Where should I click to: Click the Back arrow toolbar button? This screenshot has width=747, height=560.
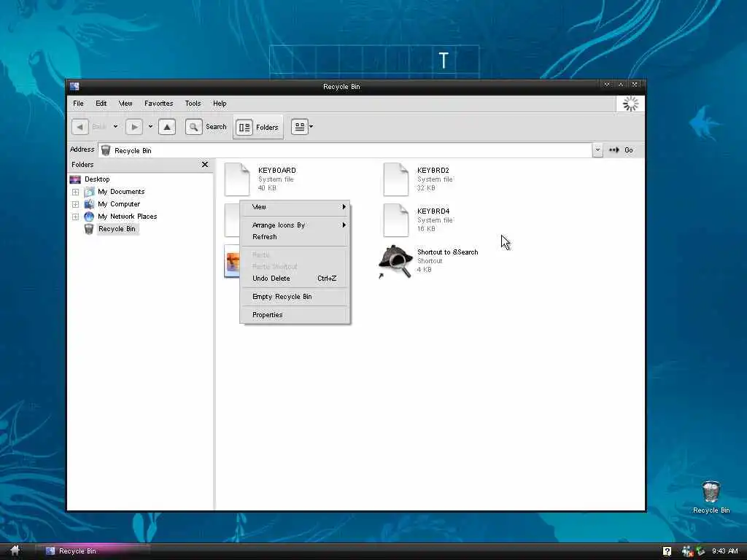tap(80, 127)
